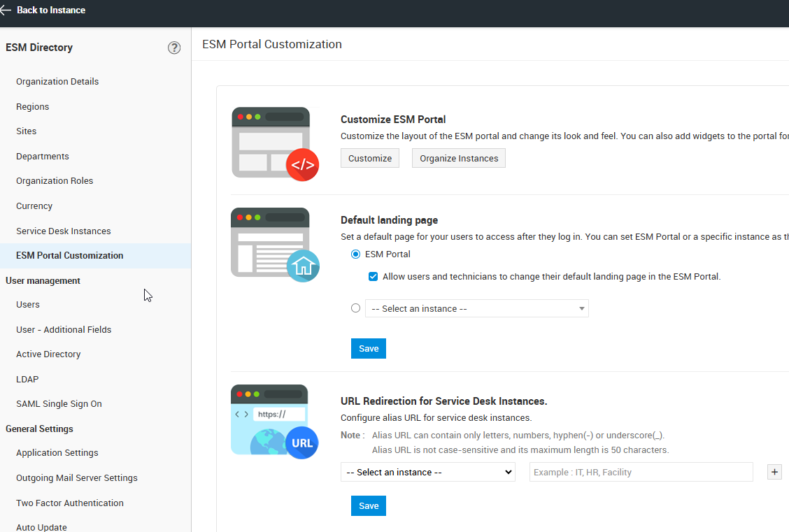Click the Organize Instances button
Screen dimensions: 789x532
tap(459, 159)
